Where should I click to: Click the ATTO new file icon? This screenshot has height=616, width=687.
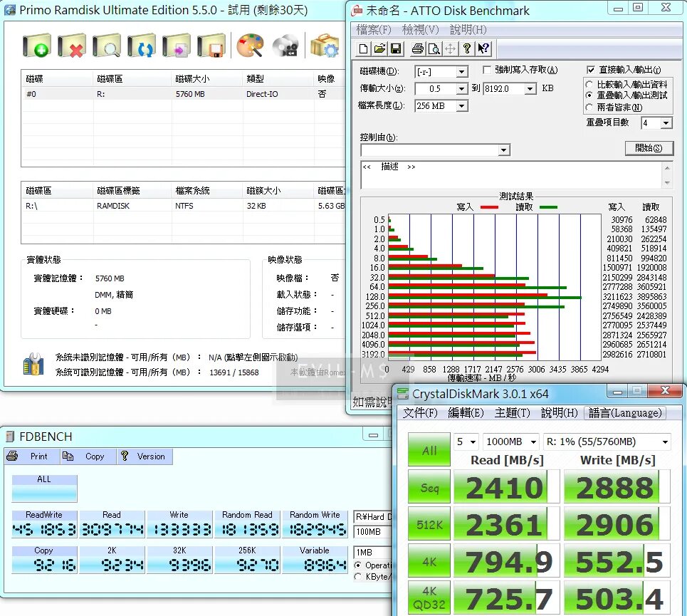point(363,48)
